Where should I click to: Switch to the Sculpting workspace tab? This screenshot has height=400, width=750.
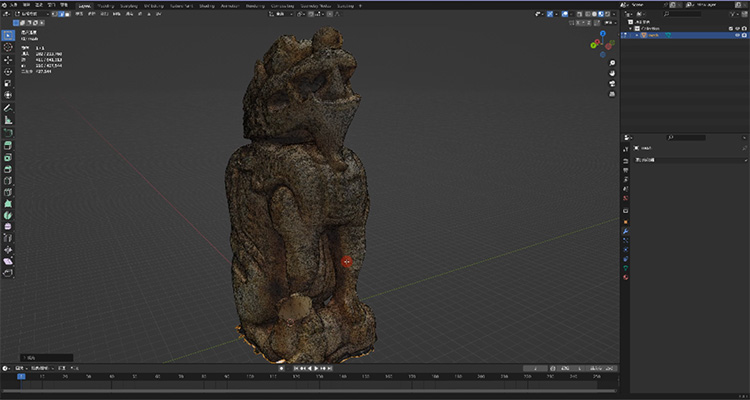(130, 5)
